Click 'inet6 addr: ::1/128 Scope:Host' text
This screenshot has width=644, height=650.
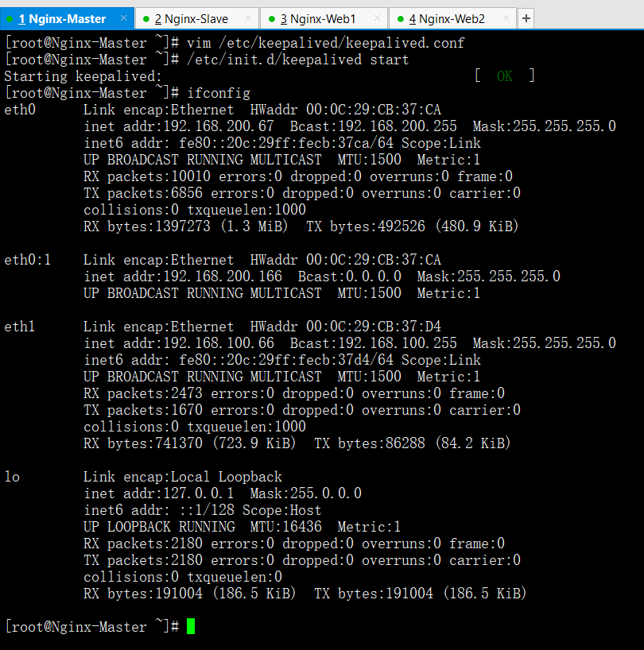tap(203, 510)
